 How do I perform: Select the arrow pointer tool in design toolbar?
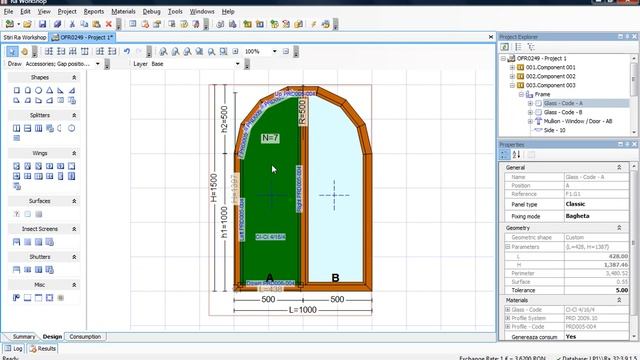[x=12, y=51]
